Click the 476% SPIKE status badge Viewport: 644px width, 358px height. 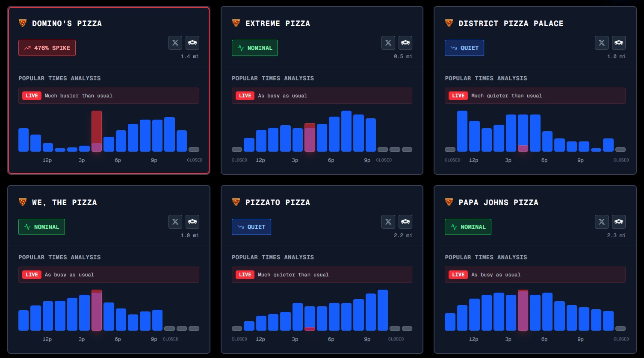point(47,48)
